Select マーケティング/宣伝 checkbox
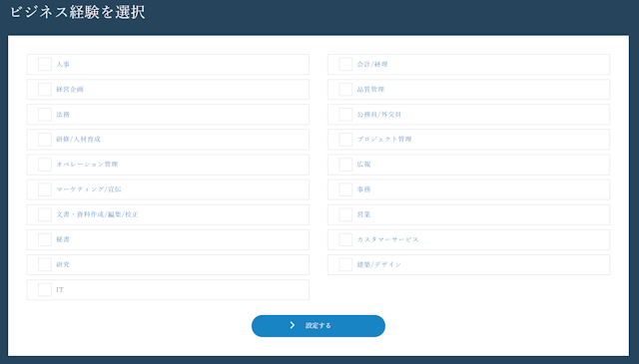 coord(45,189)
